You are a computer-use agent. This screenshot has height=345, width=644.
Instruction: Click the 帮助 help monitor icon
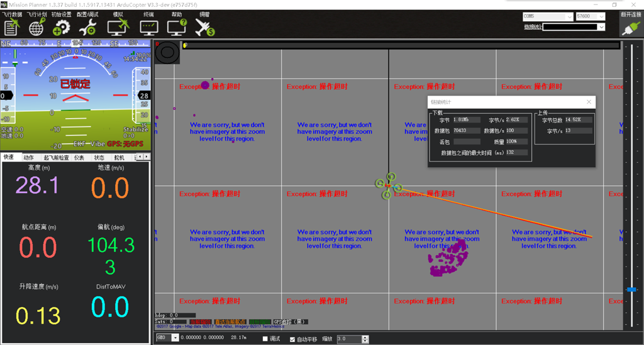(177, 26)
